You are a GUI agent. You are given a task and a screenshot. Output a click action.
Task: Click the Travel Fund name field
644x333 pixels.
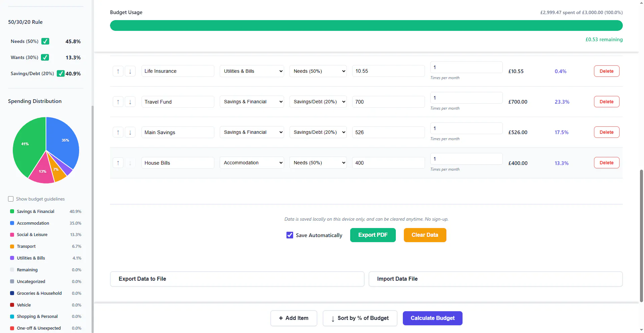tap(178, 102)
